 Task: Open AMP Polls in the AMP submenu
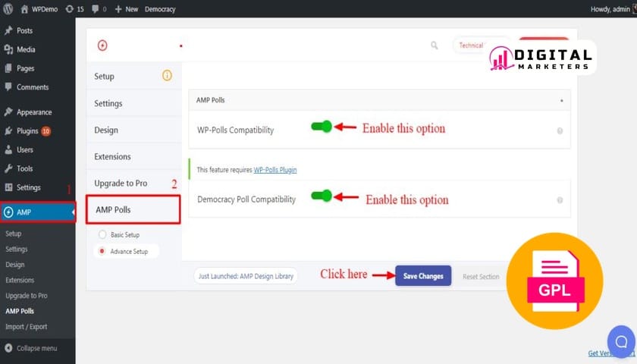20,311
